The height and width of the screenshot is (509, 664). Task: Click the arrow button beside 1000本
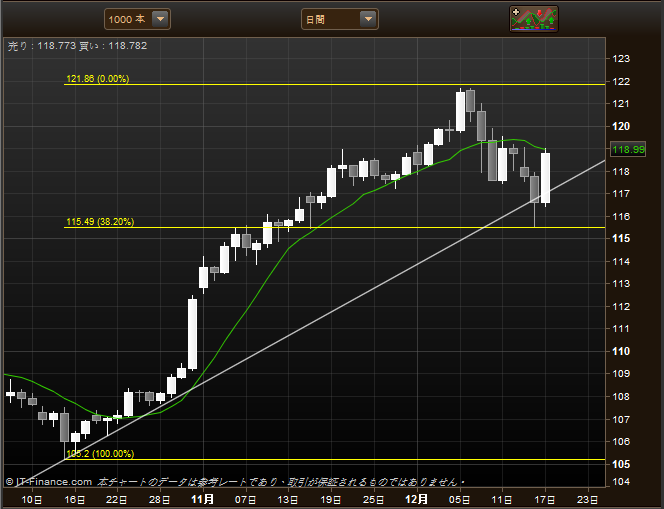(x=160, y=19)
